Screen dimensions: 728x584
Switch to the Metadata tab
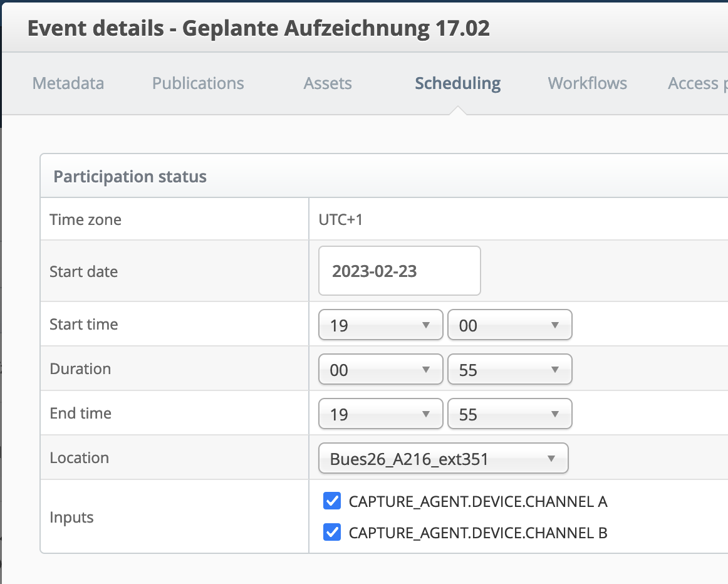coord(68,83)
